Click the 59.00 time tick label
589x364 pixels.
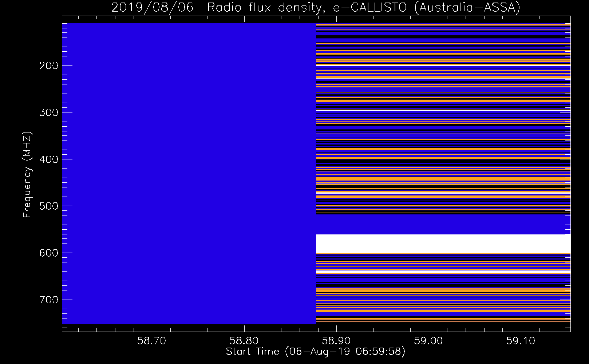click(429, 341)
